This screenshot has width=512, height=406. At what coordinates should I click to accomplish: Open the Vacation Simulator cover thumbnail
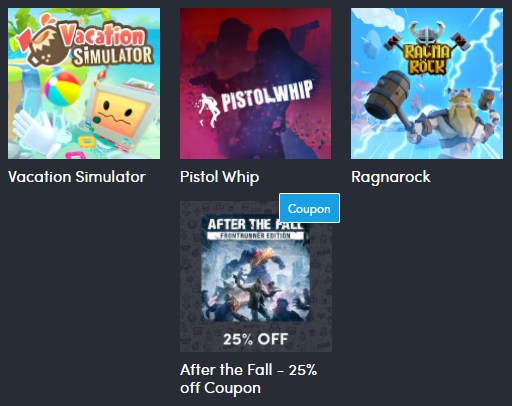84,83
